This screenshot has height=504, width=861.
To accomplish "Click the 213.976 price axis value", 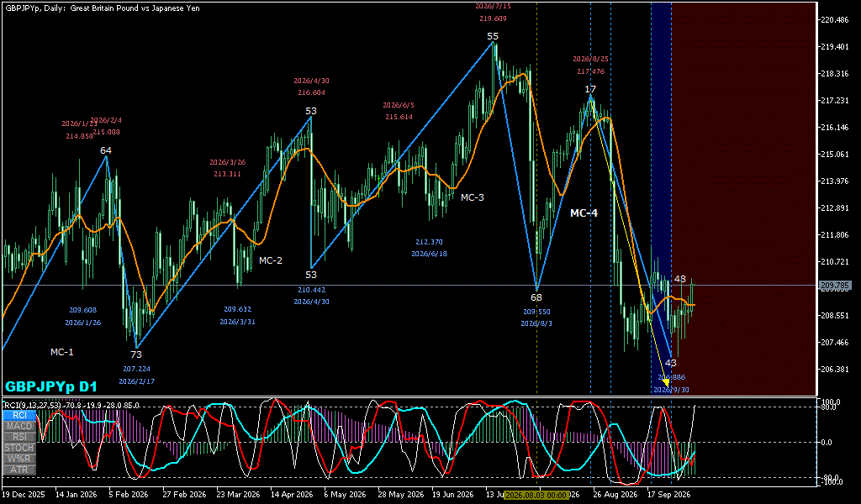I will pyautogui.click(x=835, y=181).
